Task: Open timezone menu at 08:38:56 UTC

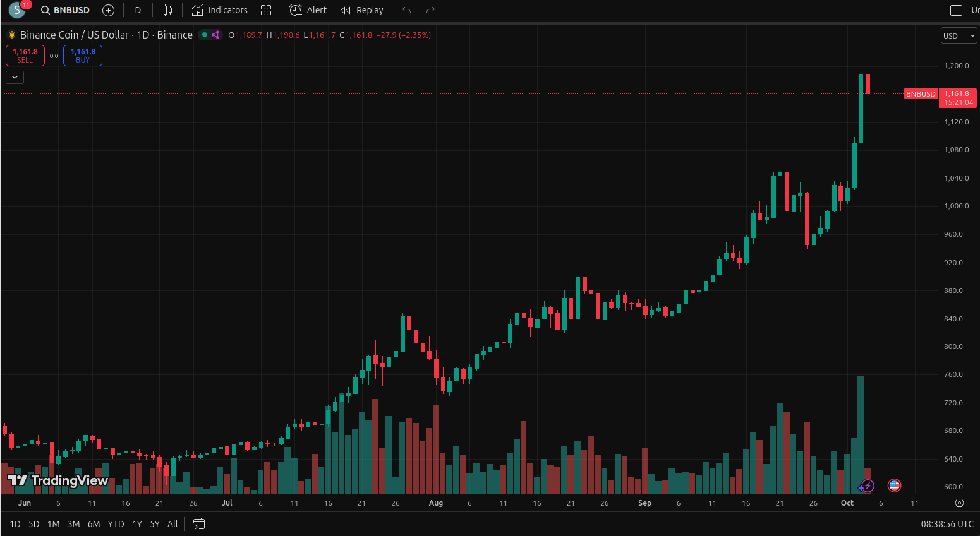Action: tap(947, 524)
